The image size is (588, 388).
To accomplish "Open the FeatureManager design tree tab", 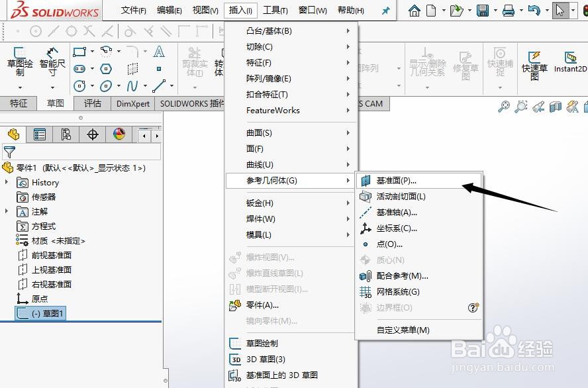I will [x=13, y=134].
